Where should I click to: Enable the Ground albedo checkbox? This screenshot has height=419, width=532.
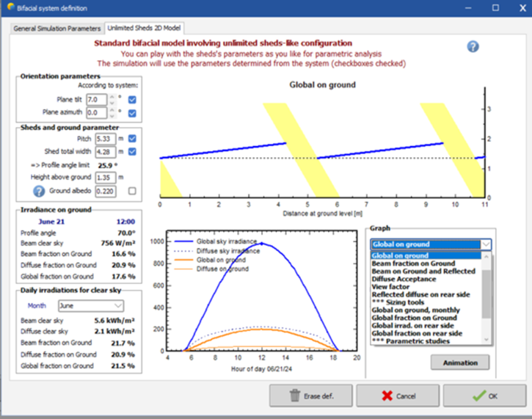[132, 191]
